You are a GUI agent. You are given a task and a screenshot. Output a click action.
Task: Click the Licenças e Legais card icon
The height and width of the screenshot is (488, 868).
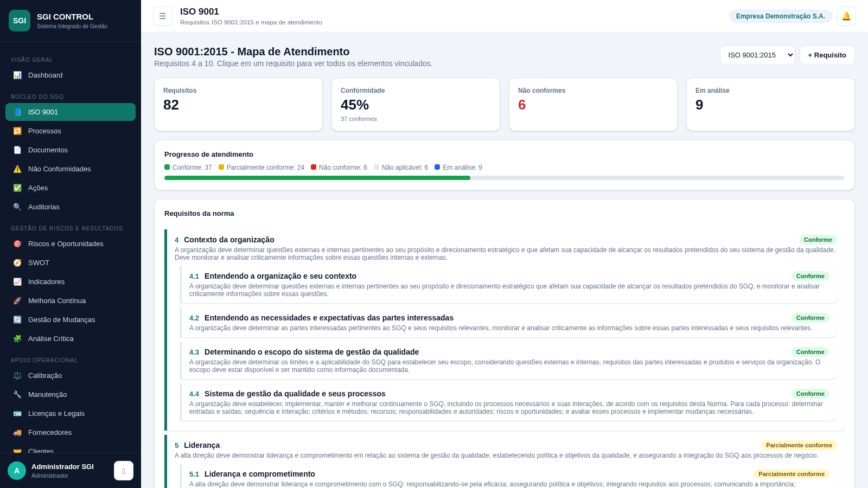coord(17,414)
